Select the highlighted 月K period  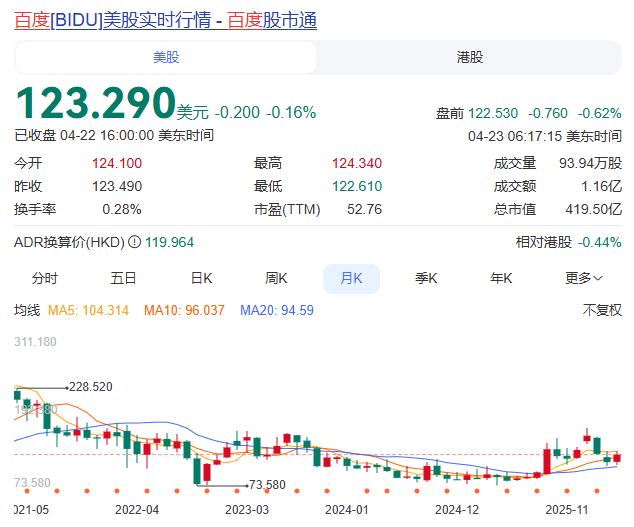tap(351, 279)
